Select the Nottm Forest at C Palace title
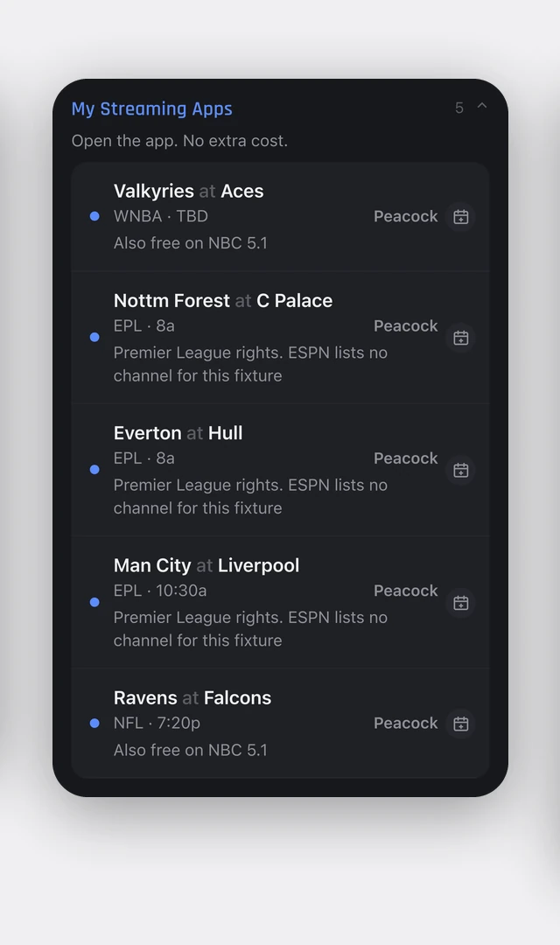Image resolution: width=560 pixels, height=945 pixels. tap(223, 300)
